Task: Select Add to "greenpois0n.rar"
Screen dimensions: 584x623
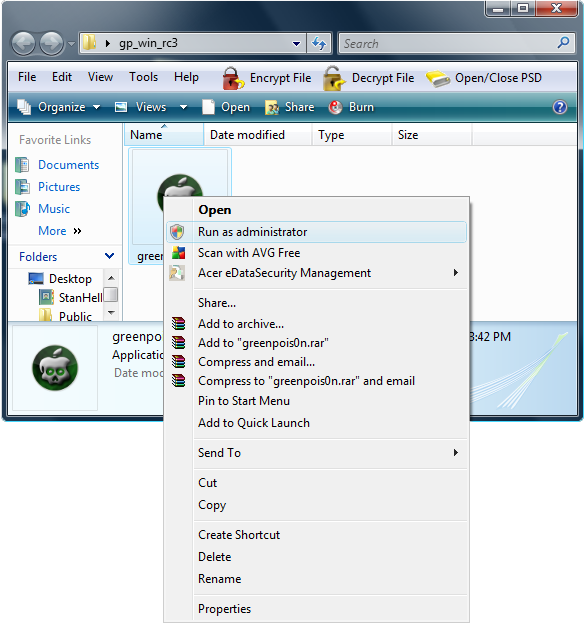Action: [x=317, y=342]
